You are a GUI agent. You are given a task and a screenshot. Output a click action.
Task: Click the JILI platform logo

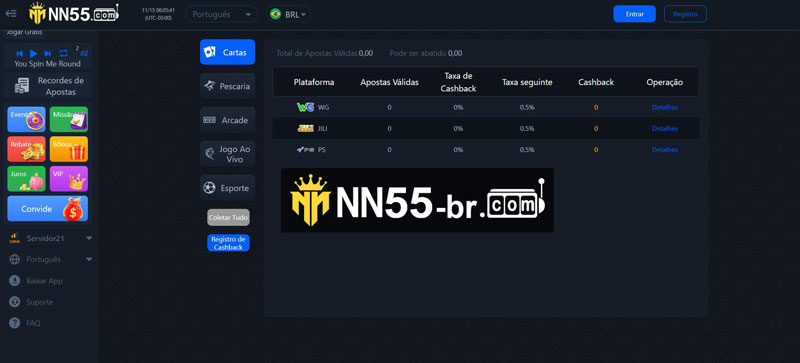[x=306, y=129]
